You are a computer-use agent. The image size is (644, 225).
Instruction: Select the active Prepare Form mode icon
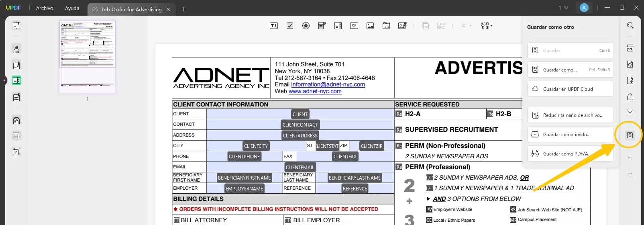16,80
